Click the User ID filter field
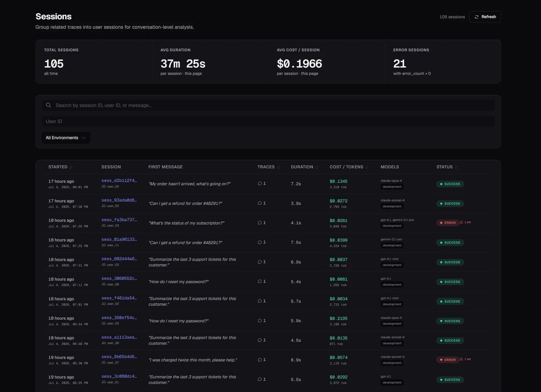The image size is (541, 392). (268, 121)
